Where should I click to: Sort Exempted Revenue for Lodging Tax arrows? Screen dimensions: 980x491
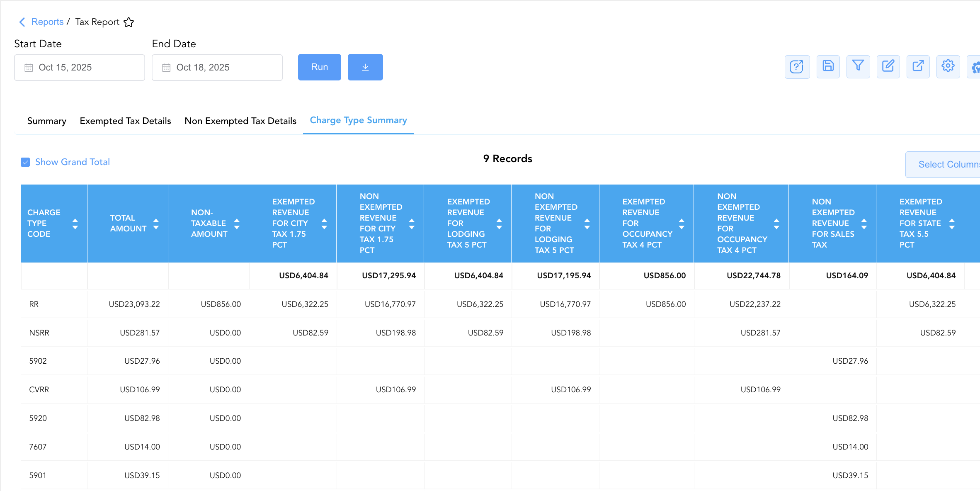[499, 224]
